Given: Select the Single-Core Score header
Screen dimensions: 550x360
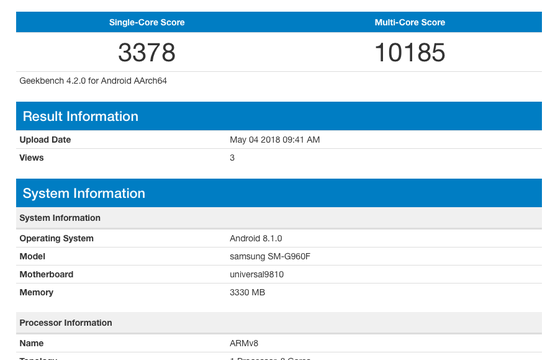Looking at the screenshot, I should 147,22.
